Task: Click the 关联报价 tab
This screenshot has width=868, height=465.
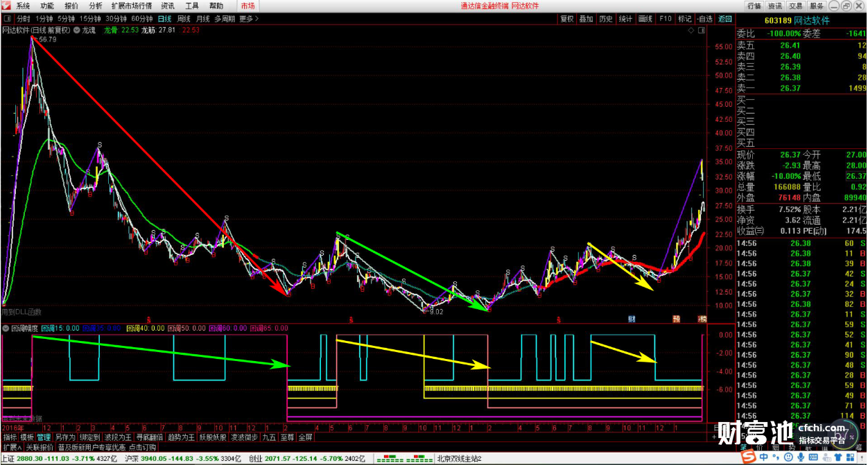Action: tap(40, 447)
